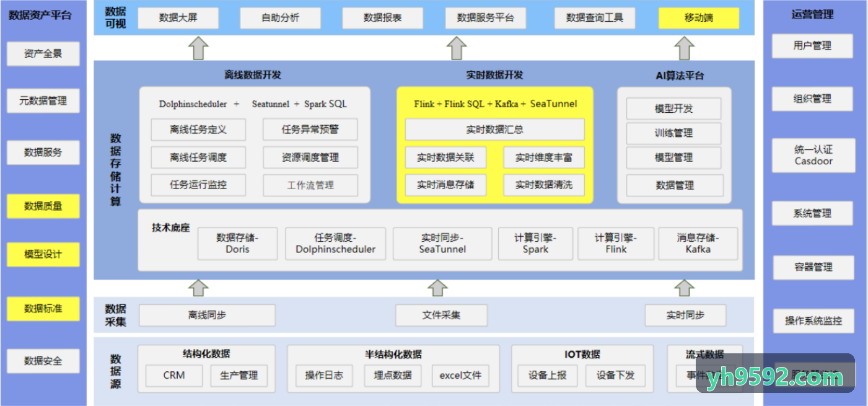
Task: Click the 容器管理 box
Action: click(813, 267)
